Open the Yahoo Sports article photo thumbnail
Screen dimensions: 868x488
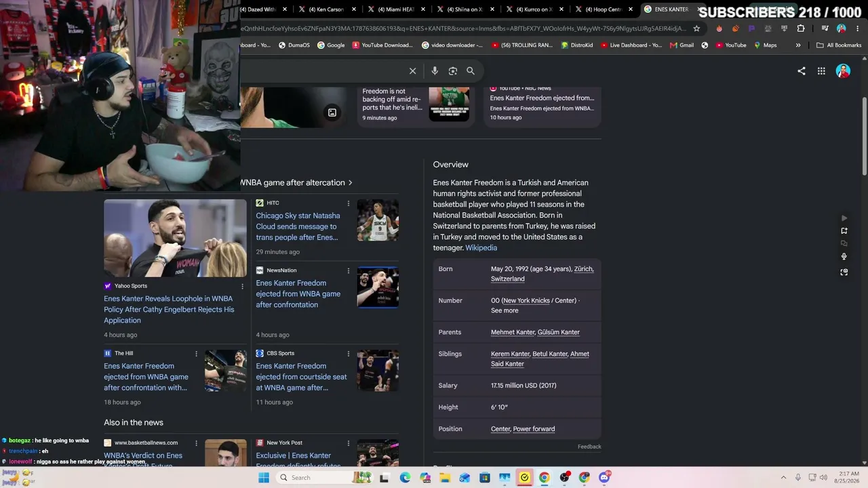pyautogui.click(x=175, y=238)
